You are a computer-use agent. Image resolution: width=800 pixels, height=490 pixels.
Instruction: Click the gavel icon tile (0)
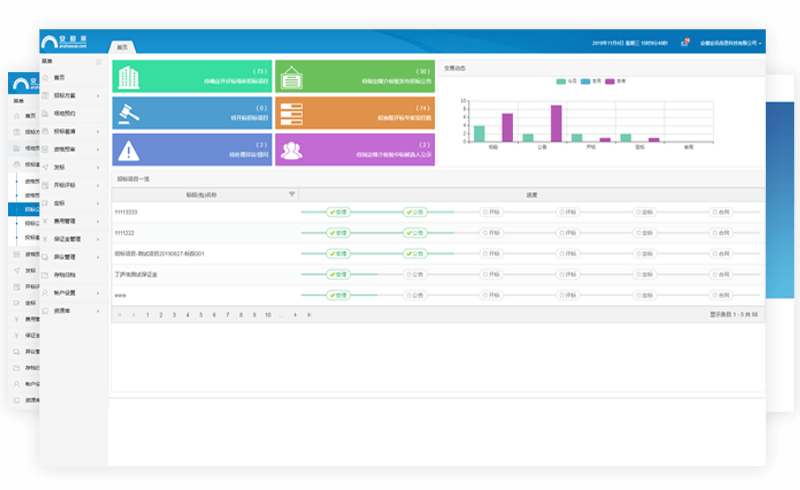pyautogui.click(x=191, y=112)
